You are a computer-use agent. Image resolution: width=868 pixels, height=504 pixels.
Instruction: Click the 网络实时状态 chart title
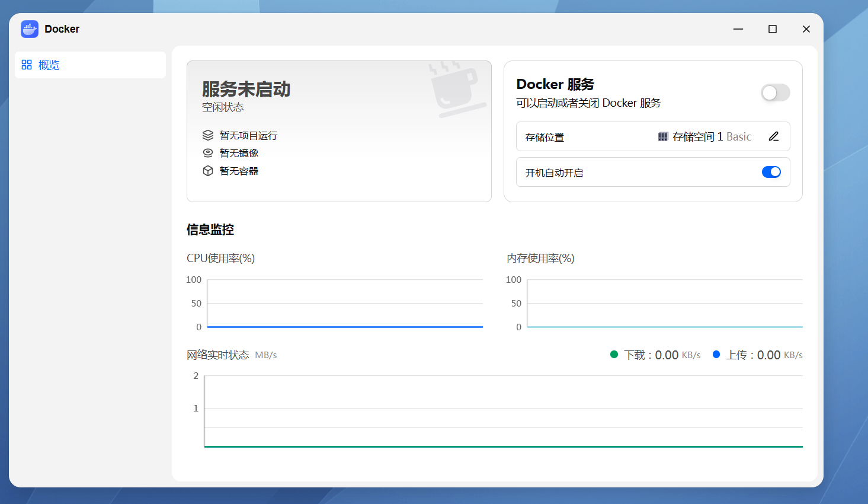[x=218, y=355]
